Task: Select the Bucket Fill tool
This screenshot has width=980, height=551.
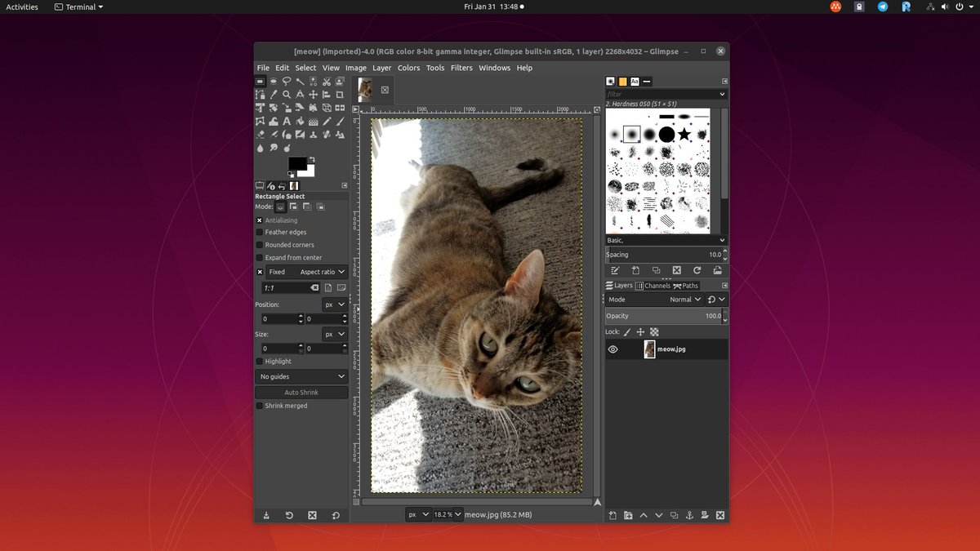Action: (x=300, y=121)
